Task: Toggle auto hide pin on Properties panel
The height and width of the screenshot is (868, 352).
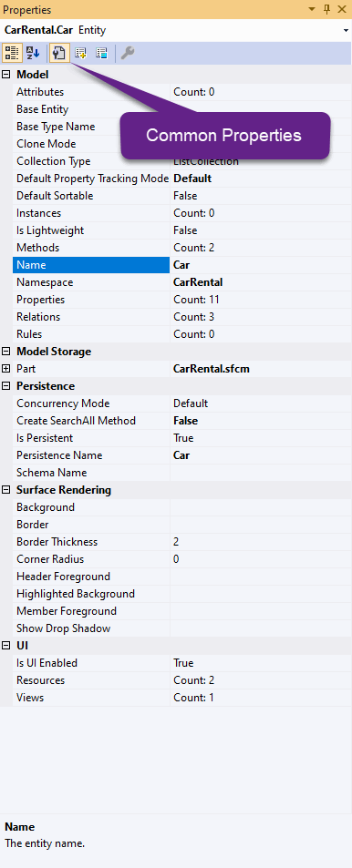Action: point(327,9)
